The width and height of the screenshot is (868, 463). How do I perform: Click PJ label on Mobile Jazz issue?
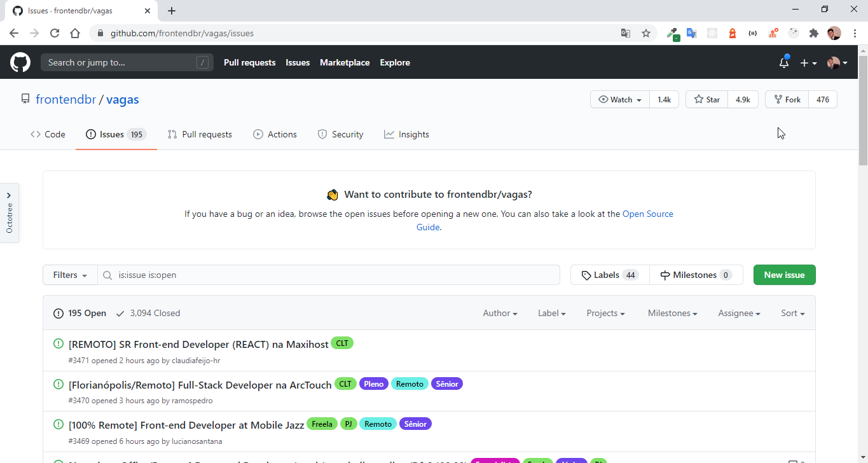point(348,424)
